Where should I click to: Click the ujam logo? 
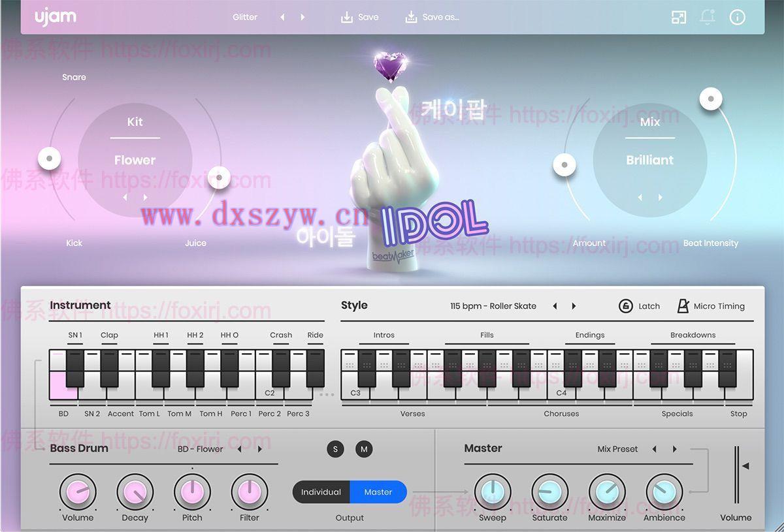coord(56,17)
